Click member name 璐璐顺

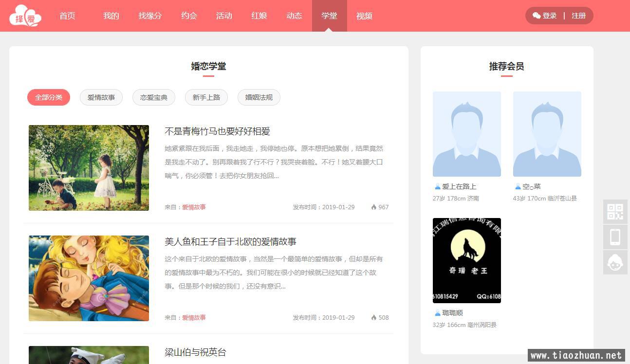pos(452,313)
